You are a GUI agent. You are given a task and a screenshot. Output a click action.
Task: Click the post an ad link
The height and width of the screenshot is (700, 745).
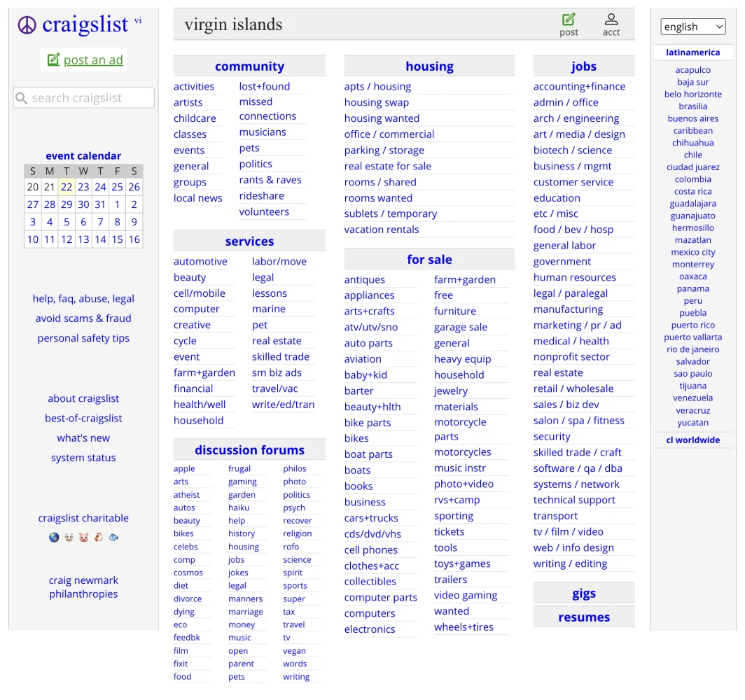(93, 59)
